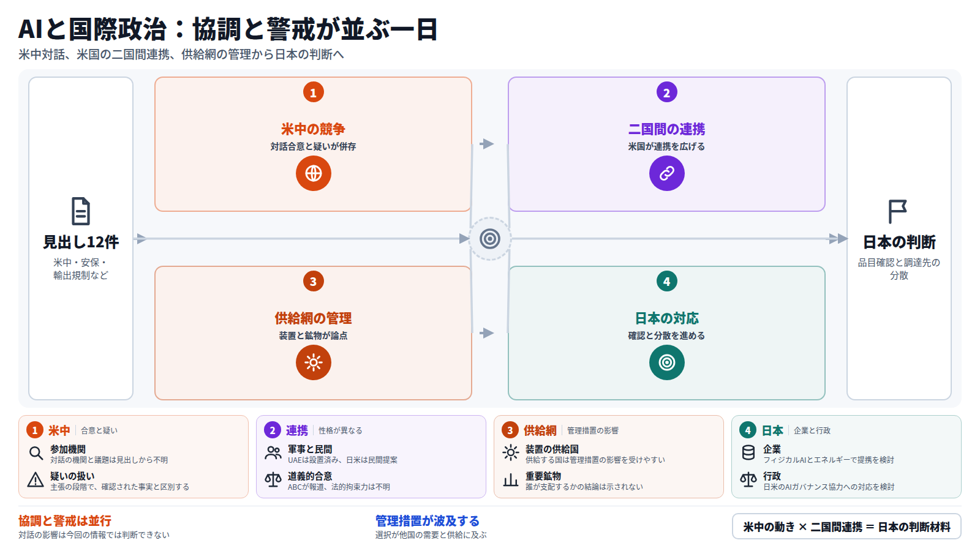Image resolution: width=980 pixels, height=551 pixels.
Task: Click the 管理措置が波及する heading
Action: click(x=428, y=521)
